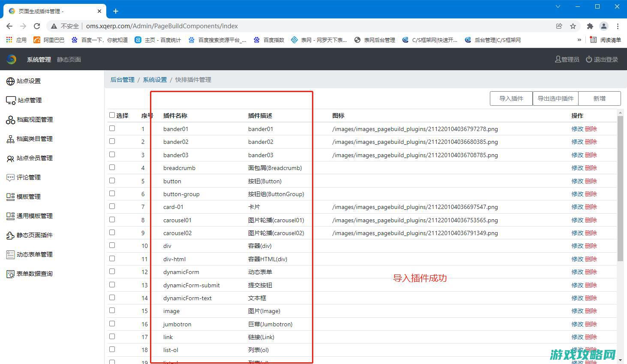
Task: Open 静态页面插件 in sidebar
Action: point(30,235)
